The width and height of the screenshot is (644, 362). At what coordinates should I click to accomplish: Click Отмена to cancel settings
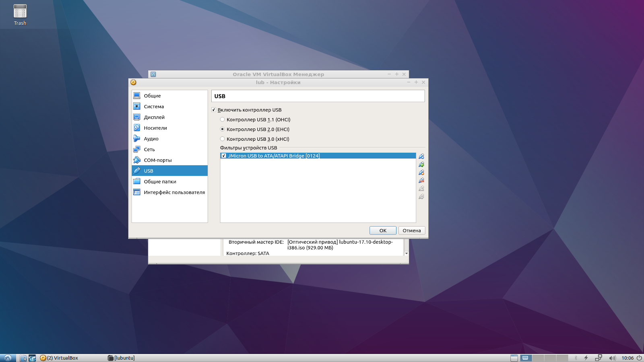[x=412, y=230]
